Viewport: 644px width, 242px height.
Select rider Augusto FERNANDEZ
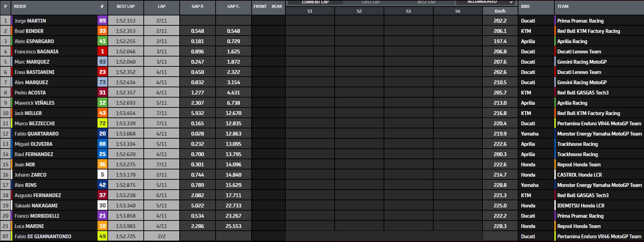tap(38, 195)
